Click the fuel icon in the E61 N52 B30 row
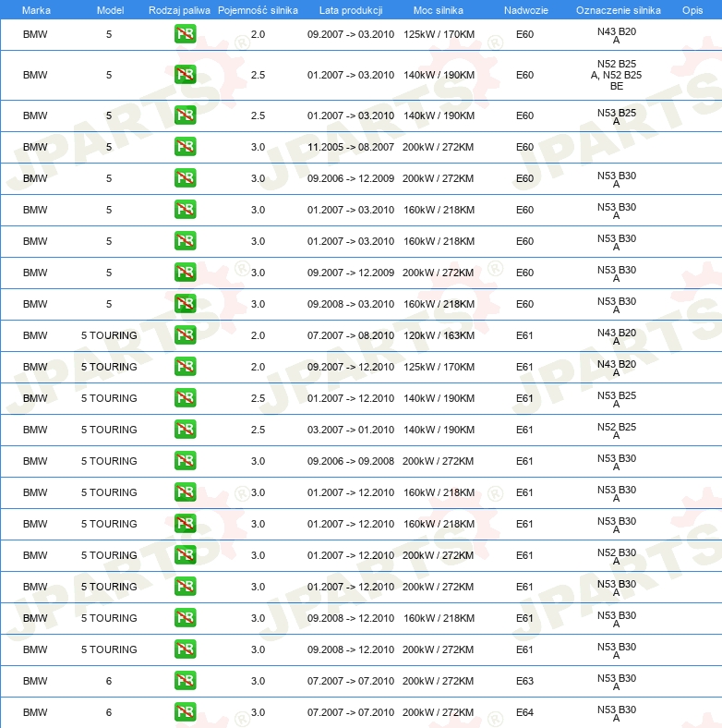The image size is (722, 728). (185, 555)
